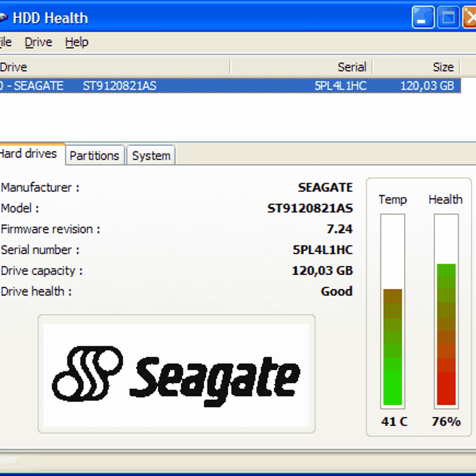476x476 pixels.
Task: Click the Drive health value Good
Action: pos(336,291)
